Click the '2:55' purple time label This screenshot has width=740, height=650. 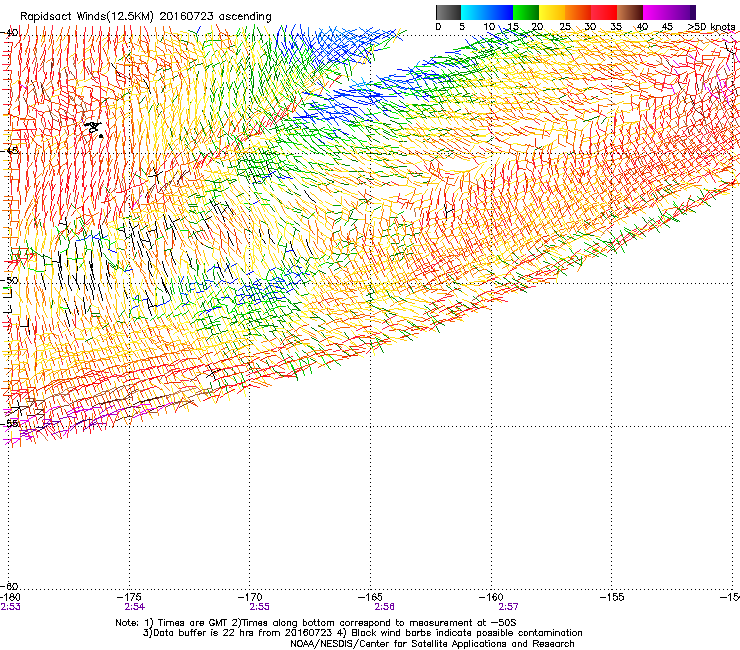tap(260, 607)
